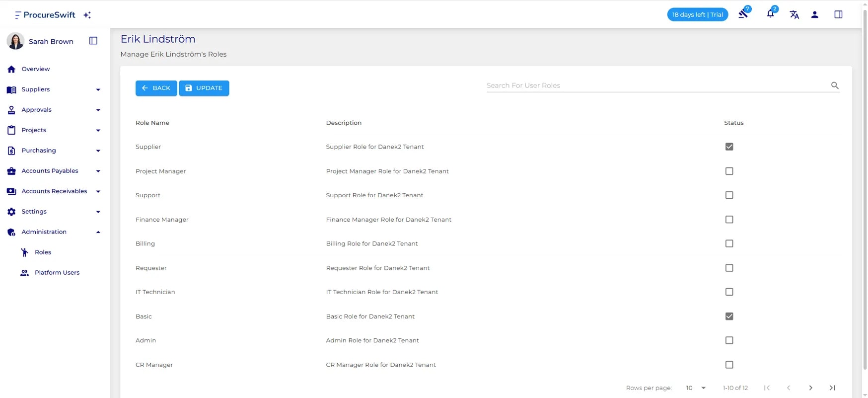Enable the Billing role checkbox
This screenshot has height=398, width=868.
pyautogui.click(x=729, y=243)
